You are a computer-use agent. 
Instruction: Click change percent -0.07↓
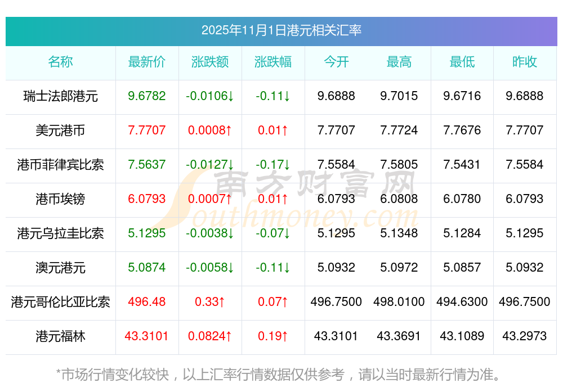(273, 233)
